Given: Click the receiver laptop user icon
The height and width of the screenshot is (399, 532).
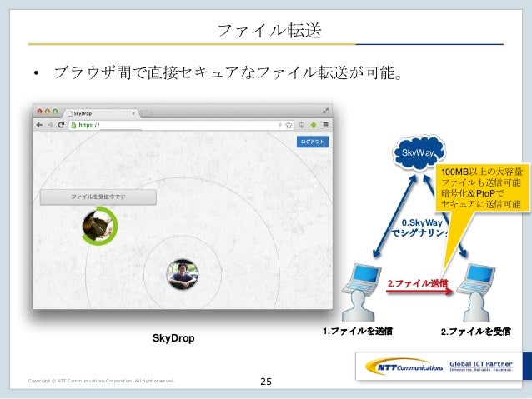Looking at the screenshot, I should coord(476,293).
